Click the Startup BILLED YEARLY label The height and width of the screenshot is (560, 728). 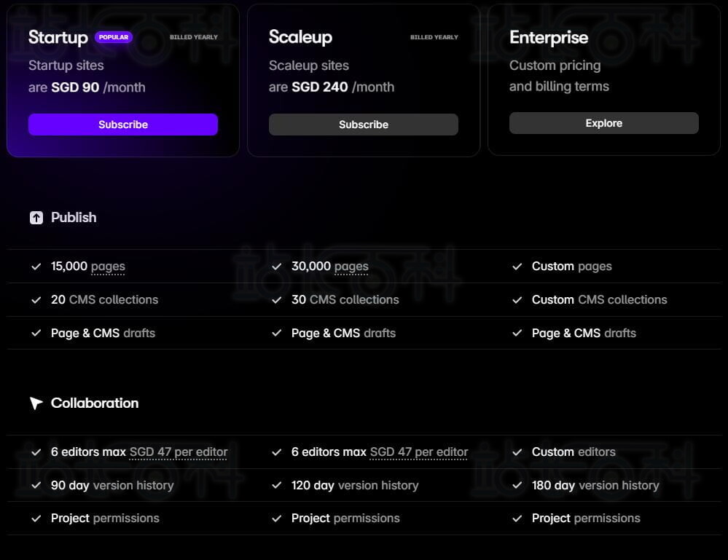click(194, 37)
